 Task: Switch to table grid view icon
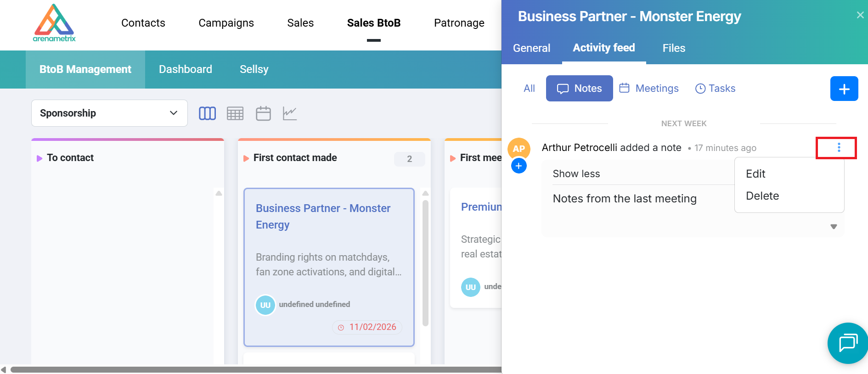coord(235,113)
